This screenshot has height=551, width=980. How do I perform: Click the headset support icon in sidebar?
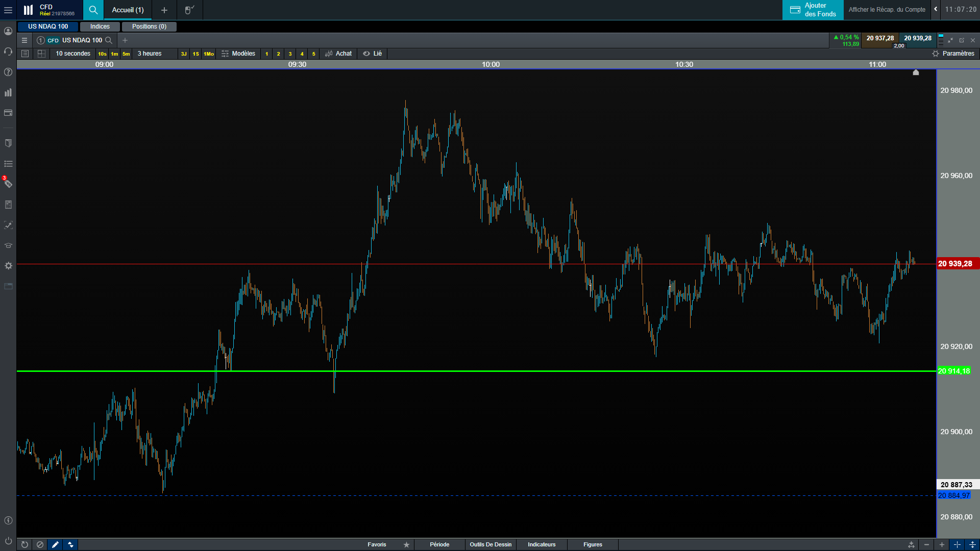coord(8,52)
